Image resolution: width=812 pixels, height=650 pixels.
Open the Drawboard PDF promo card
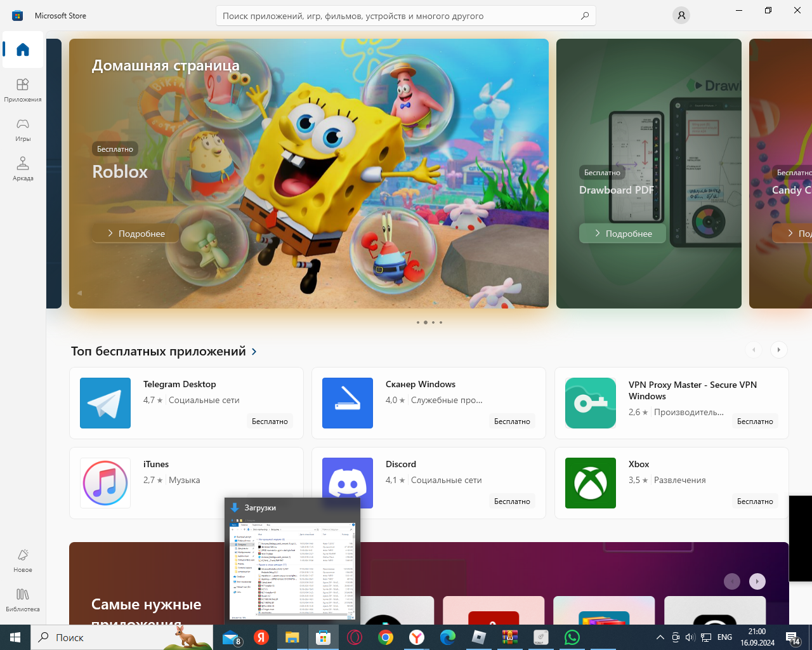[649, 173]
